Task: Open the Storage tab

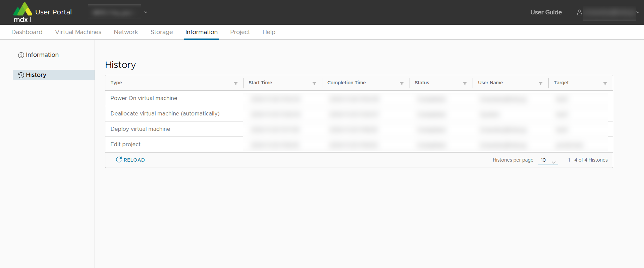Action: [161, 32]
